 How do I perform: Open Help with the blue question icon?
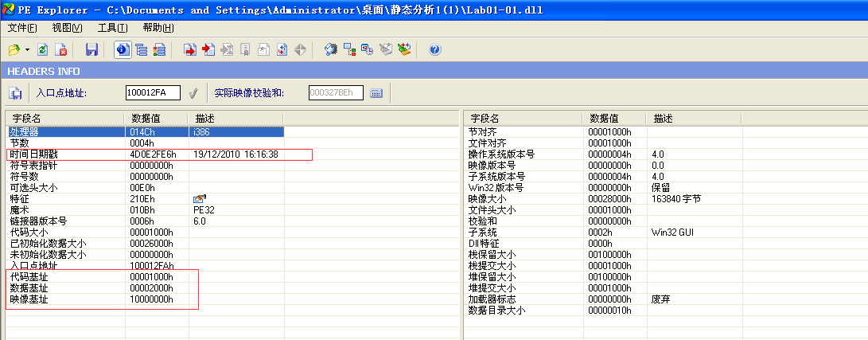coord(434,50)
